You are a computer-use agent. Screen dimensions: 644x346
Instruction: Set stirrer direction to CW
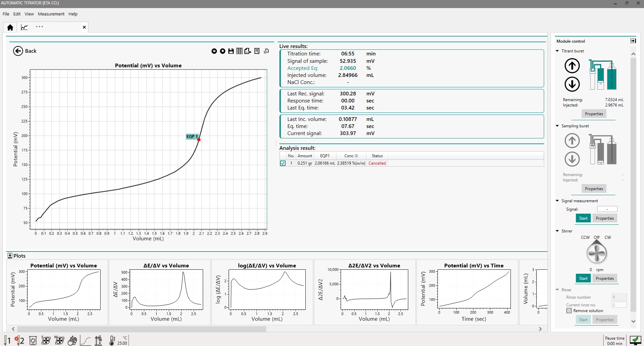pos(608,237)
